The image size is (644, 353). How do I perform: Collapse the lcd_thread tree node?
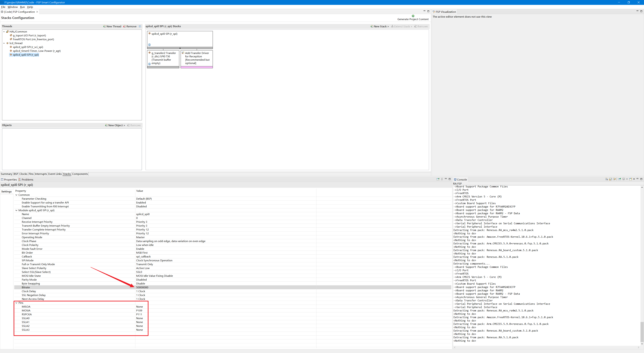click(4, 43)
